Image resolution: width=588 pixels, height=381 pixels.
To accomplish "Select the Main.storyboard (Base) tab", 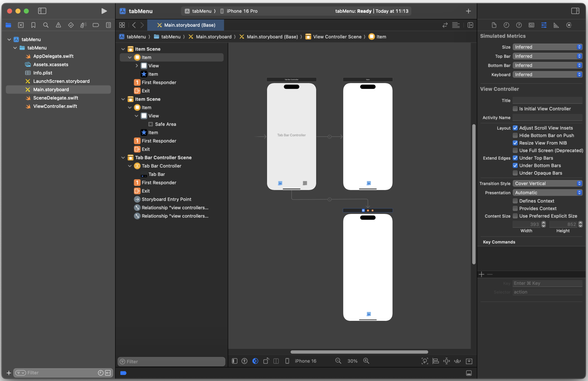I will point(185,25).
